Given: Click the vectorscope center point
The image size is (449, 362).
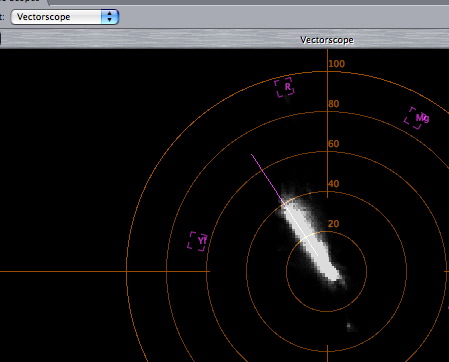Looking at the screenshot, I should tap(327, 272).
